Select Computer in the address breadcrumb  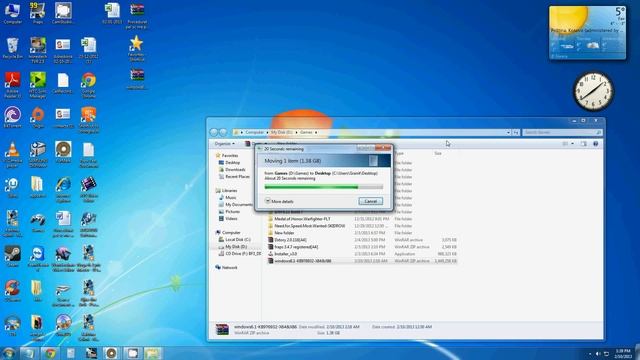coord(255,132)
